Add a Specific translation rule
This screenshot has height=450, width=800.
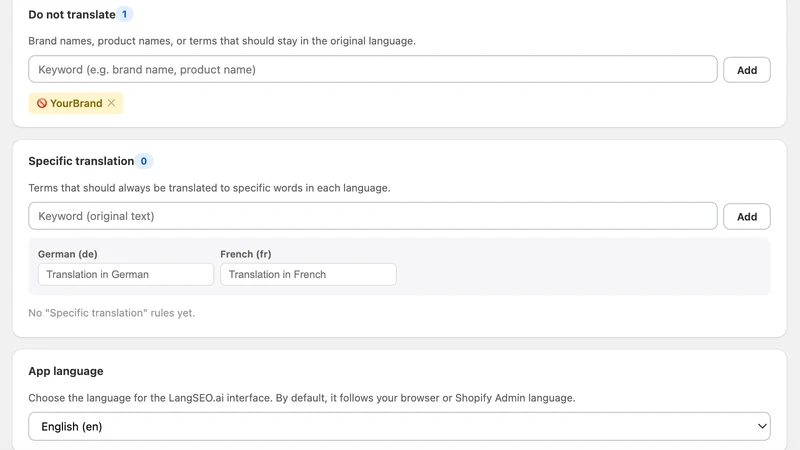pyautogui.click(x=746, y=216)
